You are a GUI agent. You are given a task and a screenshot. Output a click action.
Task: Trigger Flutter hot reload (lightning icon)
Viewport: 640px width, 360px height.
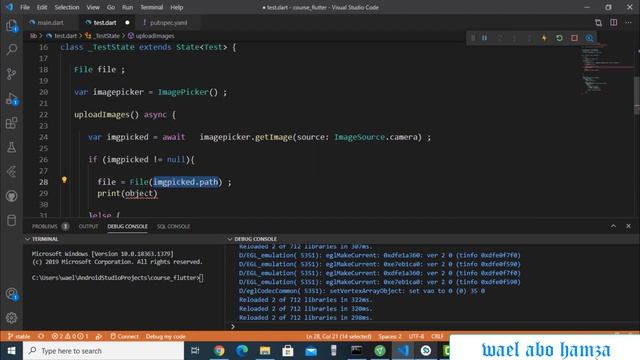click(544, 38)
